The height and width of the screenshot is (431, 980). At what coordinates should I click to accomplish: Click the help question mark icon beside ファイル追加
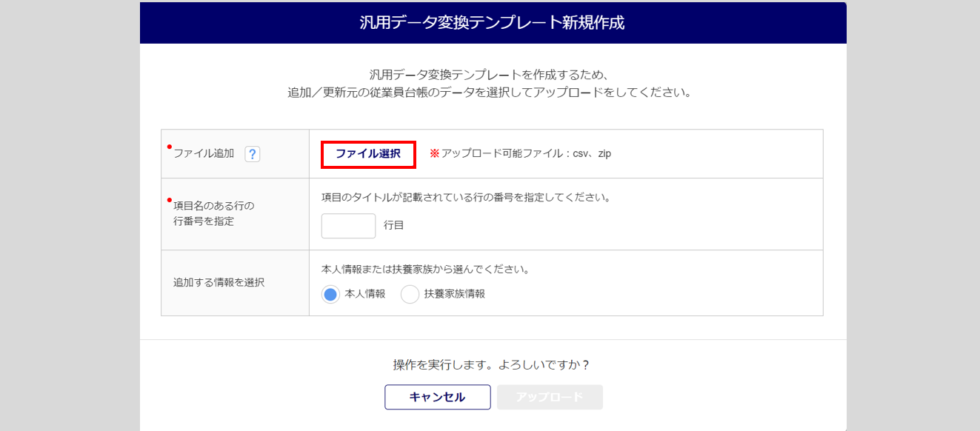pos(252,154)
